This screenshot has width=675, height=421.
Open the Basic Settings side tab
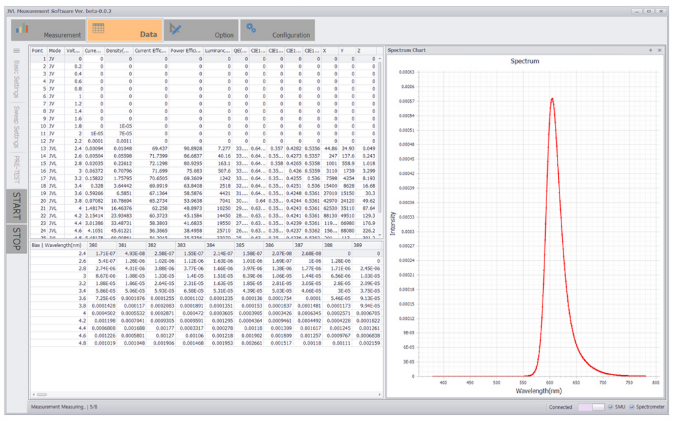pyautogui.click(x=17, y=79)
